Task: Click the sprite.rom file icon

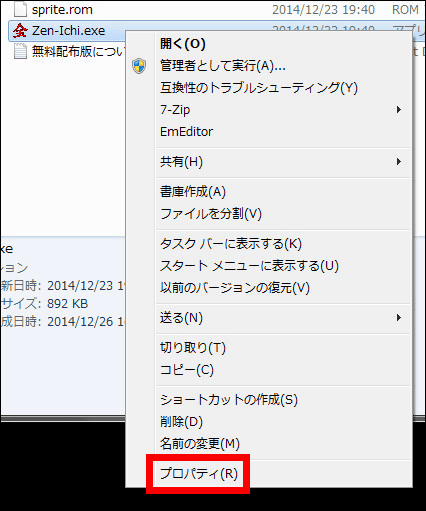Action: tap(20, 9)
